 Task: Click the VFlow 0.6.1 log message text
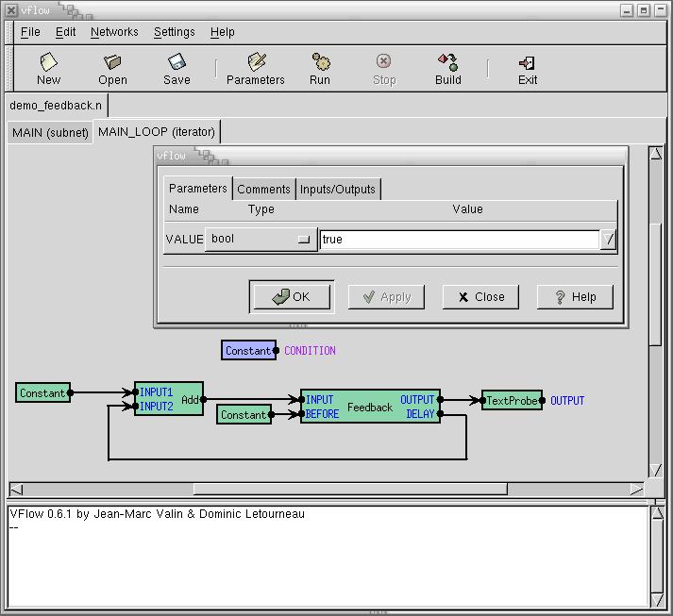pos(157,514)
